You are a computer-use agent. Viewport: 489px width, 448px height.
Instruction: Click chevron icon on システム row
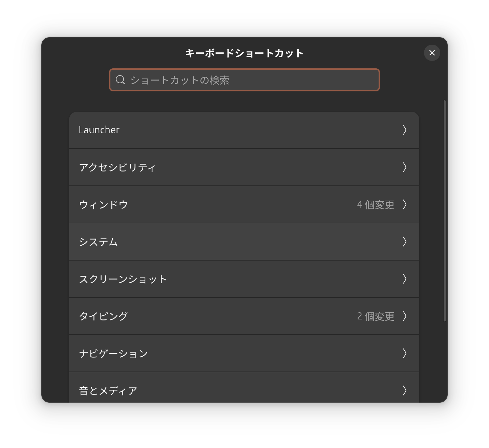tap(404, 242)
